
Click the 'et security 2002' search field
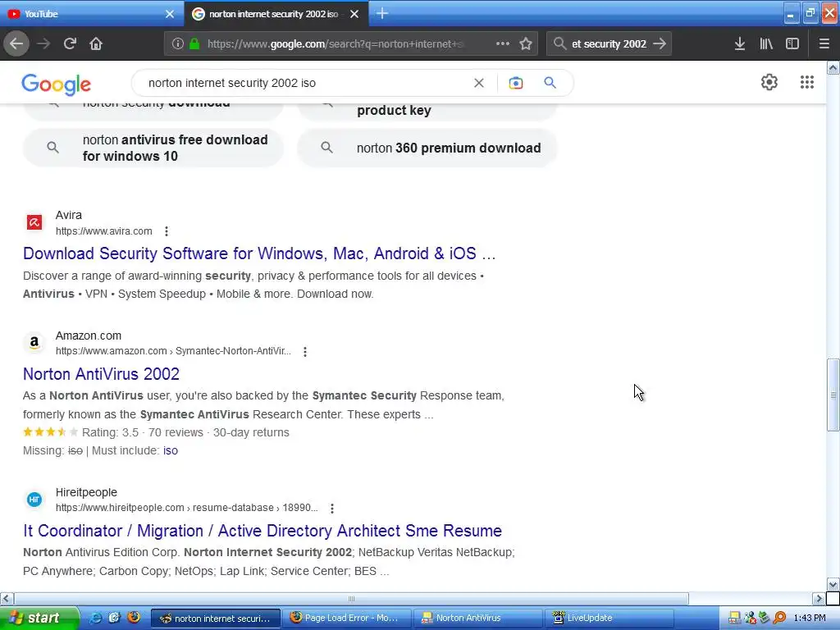coord(609,44)
